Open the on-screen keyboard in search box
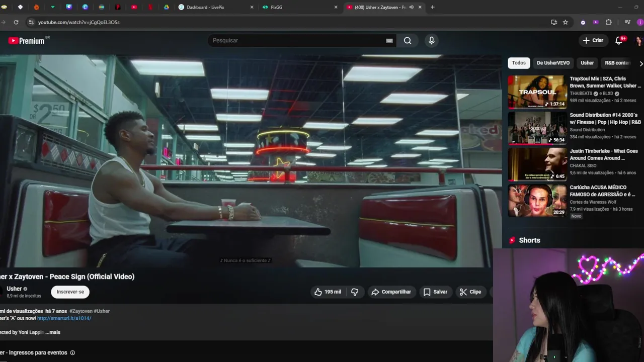The height and width of the screenshot is (362, 644). pos(389,41)
